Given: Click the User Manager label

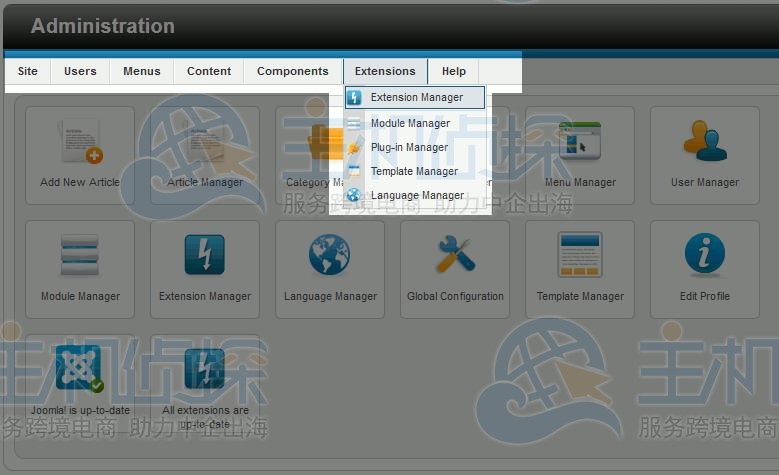Looking at the screenshot, I should click(705, 182).
